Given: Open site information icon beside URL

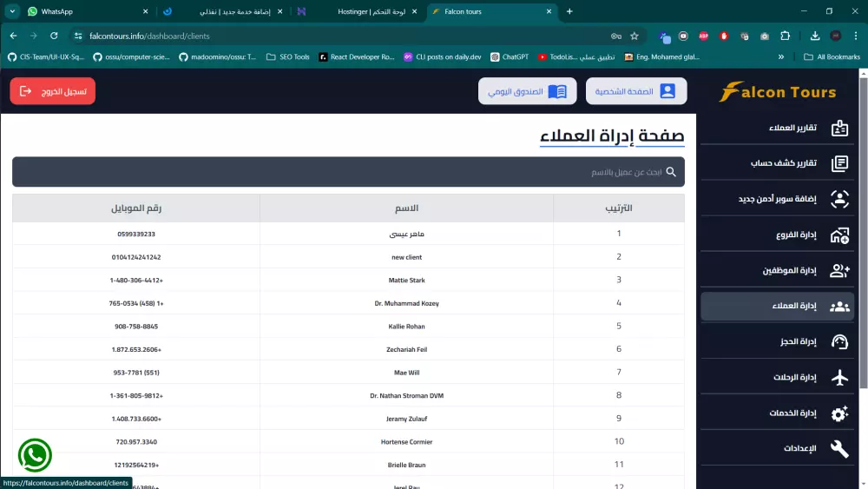Looking at the screenshot, I should pyautogui.click(x=78, y=36).
